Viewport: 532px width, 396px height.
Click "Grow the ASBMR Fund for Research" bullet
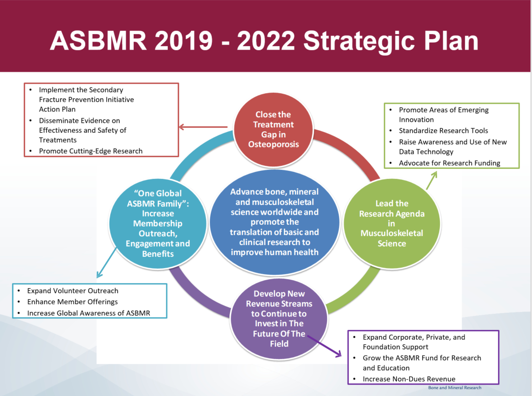422,363
